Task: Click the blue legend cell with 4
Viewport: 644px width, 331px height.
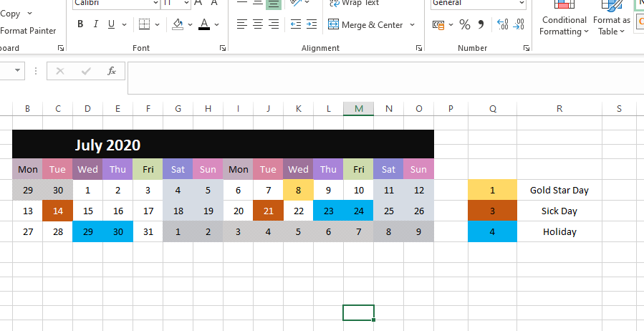Action: (x=492, y=231)
